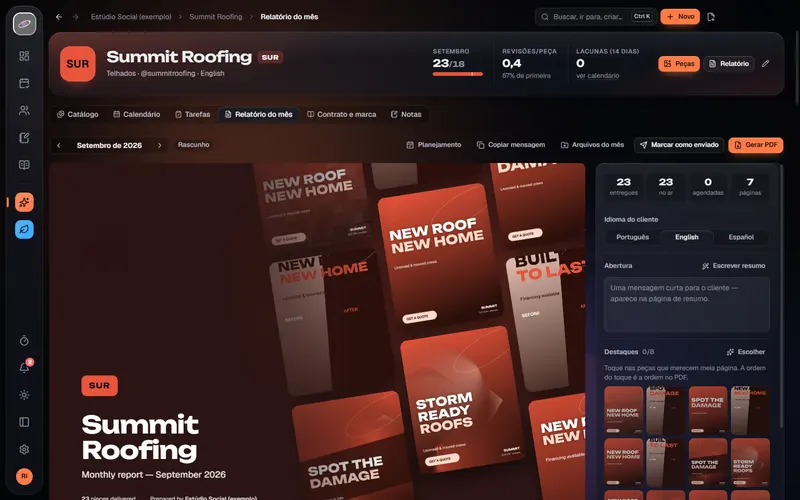
Task: Click Gerar PDF button
Action: (756, 145)
